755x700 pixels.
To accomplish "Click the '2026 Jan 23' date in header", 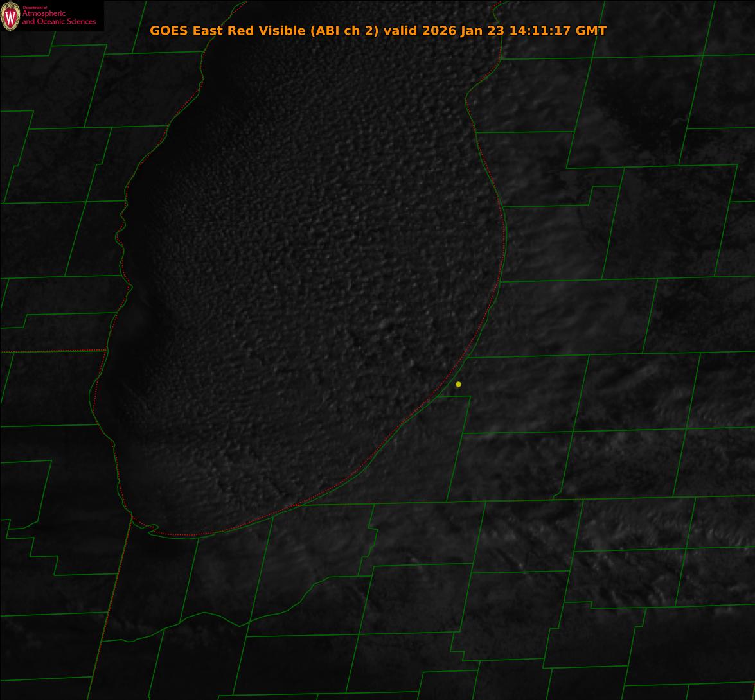I will 463,31.
